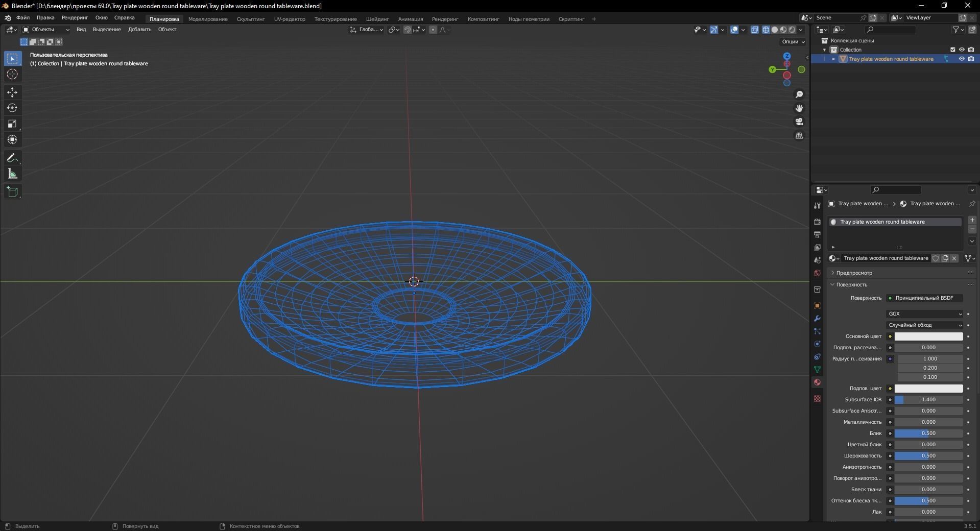Open the 'Основной цвет' color swatch
The width and height of the screenshot is (980, 531).
(x=928, y=336)
